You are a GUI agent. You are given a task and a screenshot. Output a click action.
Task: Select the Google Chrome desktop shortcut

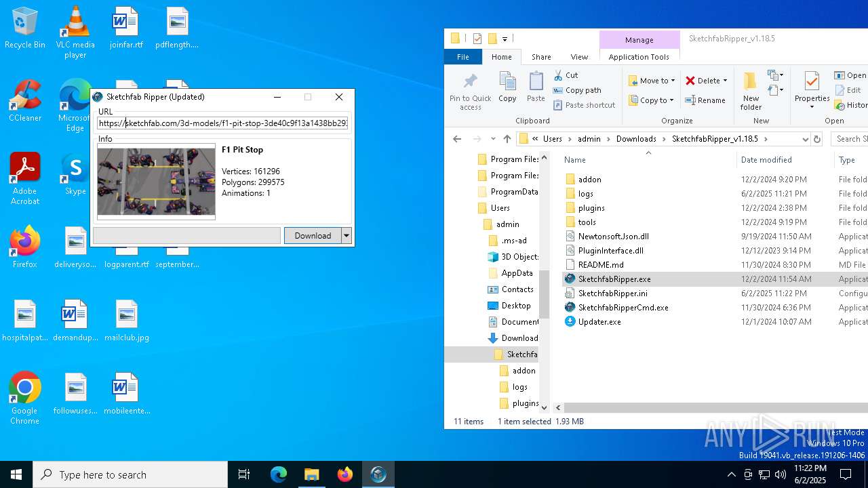pyautogui.click(x=25, y=399)
